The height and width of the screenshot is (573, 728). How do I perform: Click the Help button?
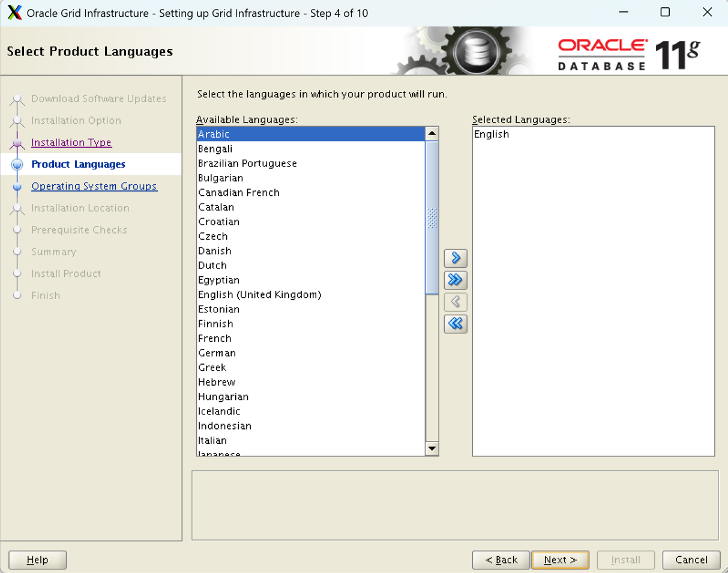[37, 560]
